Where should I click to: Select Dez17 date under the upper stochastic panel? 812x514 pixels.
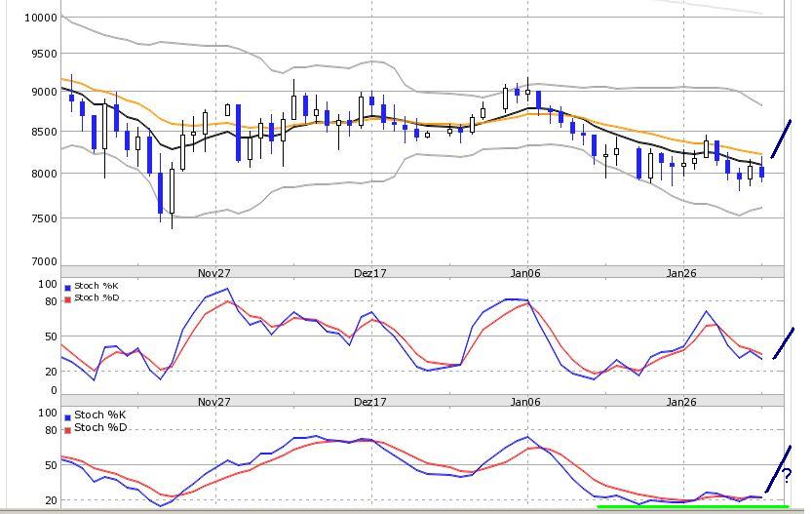(x=370, y=402)
